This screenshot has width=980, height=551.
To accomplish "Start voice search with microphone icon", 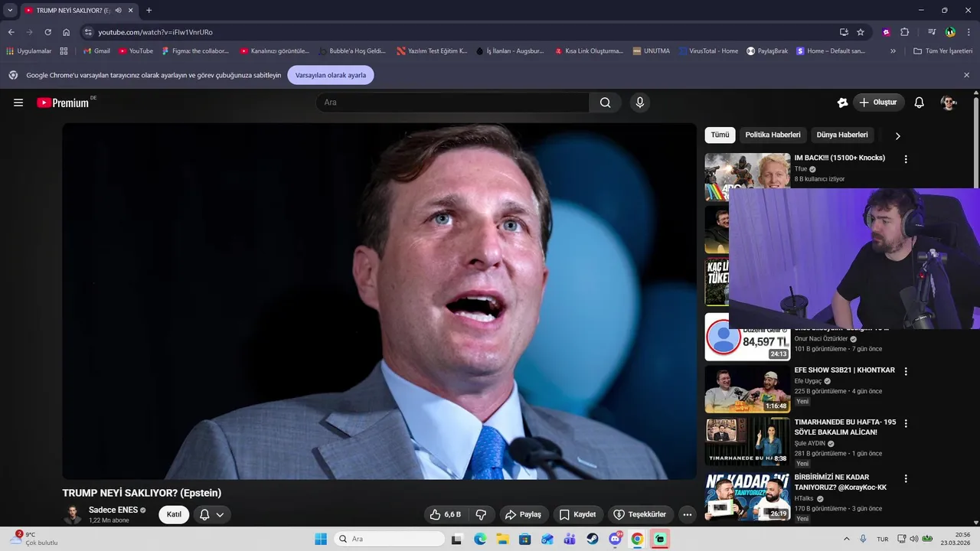I will (640, 103).
